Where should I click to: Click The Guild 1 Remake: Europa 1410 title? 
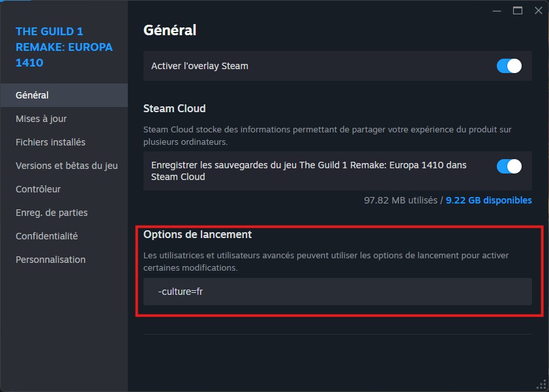coord(64,47)
